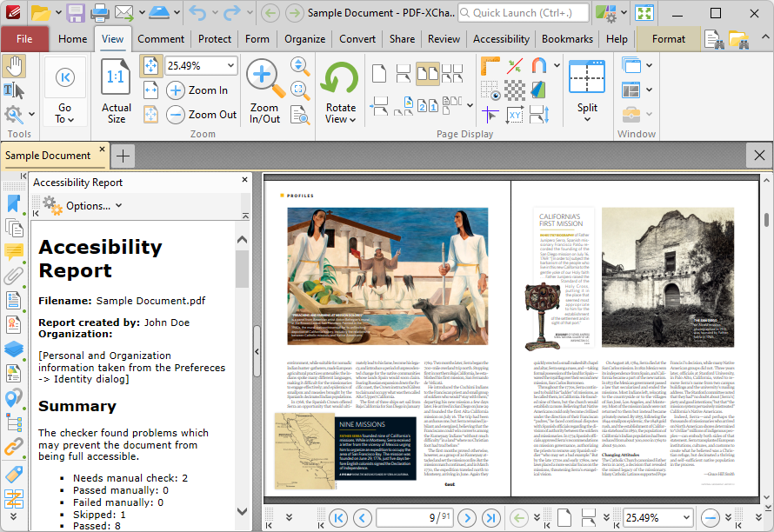The width and height of the screenshot is (774, 532).
Task: Click the document vertical scrollbar thumb
Action: point(766,218)
